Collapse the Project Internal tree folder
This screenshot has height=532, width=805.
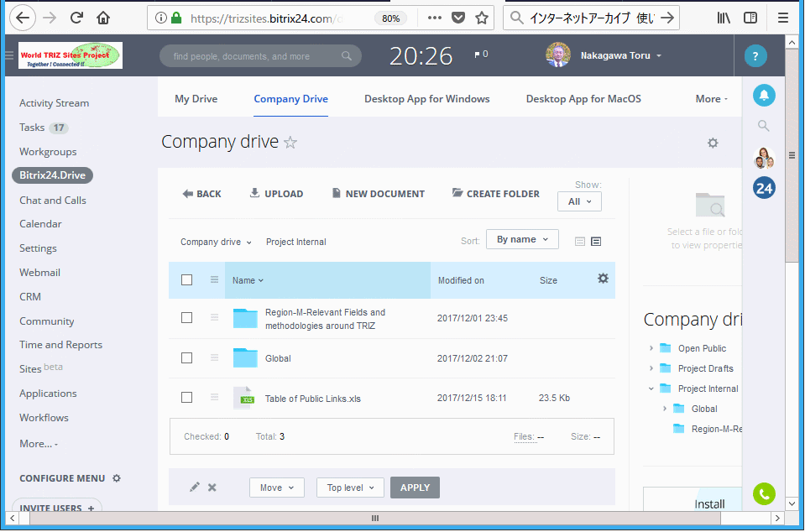pos(651,389)
